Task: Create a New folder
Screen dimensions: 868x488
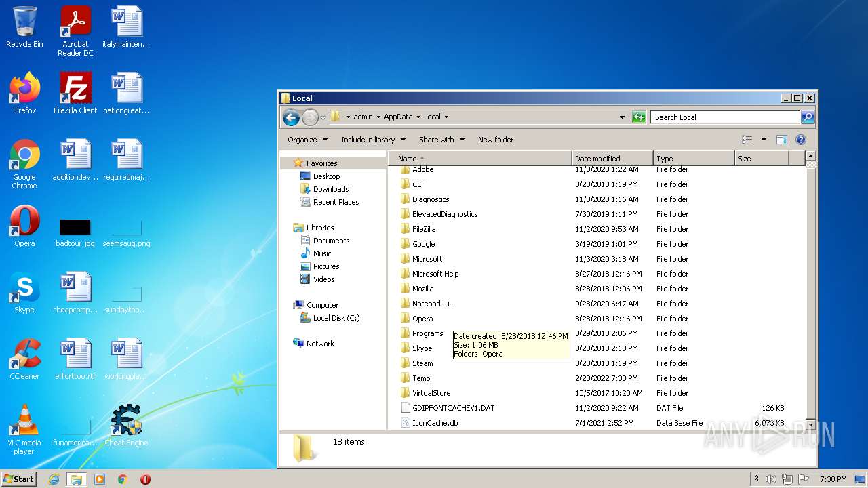Action: [496, 140]
